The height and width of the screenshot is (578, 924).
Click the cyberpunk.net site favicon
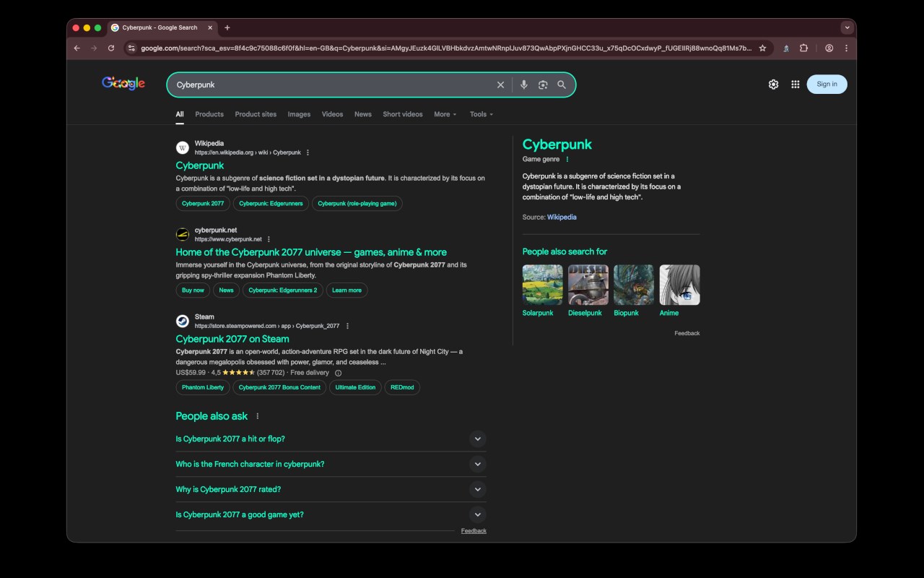pos(183,235)
